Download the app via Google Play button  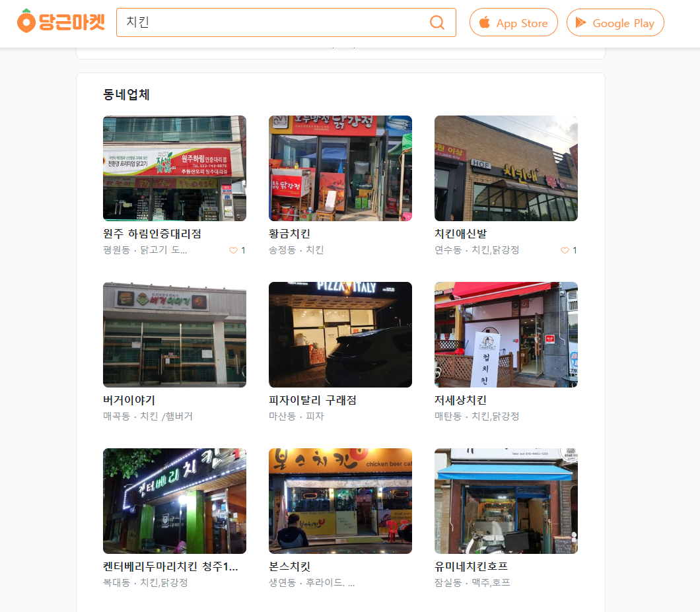click(615, 22)
